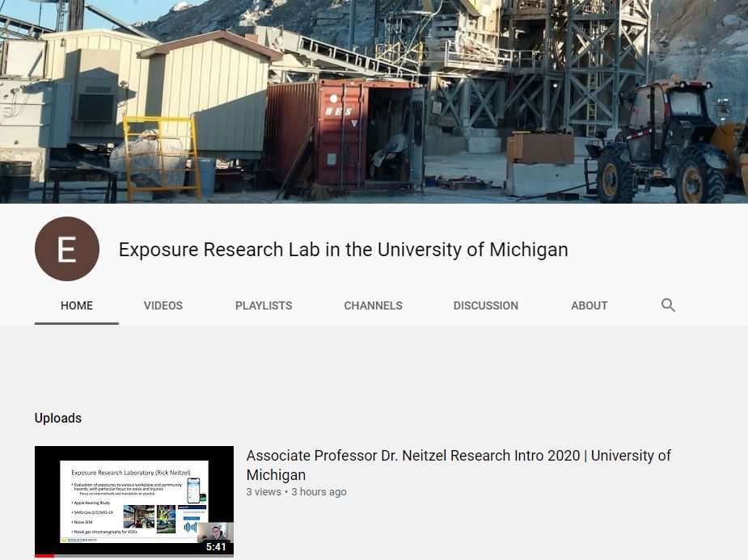Click the 5:41 duration badge on thumbnail
Image resolution: width=748 pixels, height=560 pixels.
point(216,547)
